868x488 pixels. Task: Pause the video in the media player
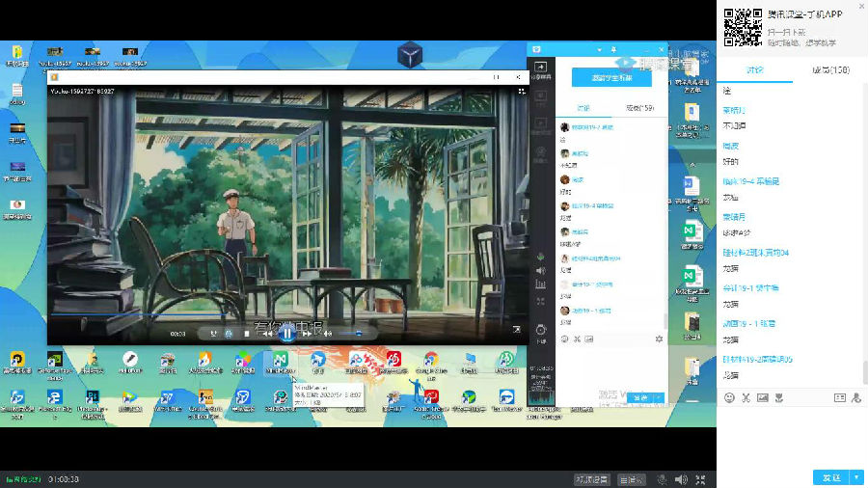[286, 334]
